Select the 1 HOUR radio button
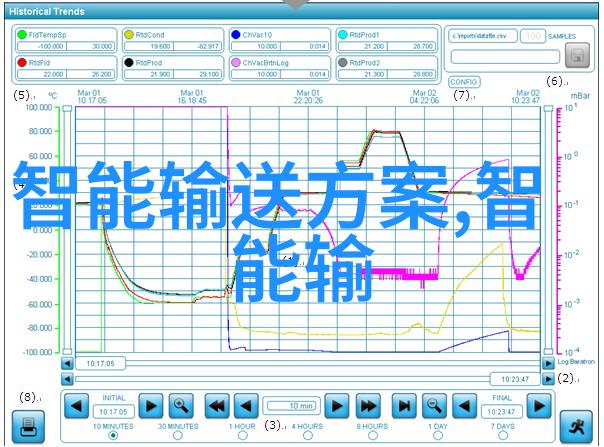Image resolution: width=604 pixels, height=447 pixels. [243, 435]
